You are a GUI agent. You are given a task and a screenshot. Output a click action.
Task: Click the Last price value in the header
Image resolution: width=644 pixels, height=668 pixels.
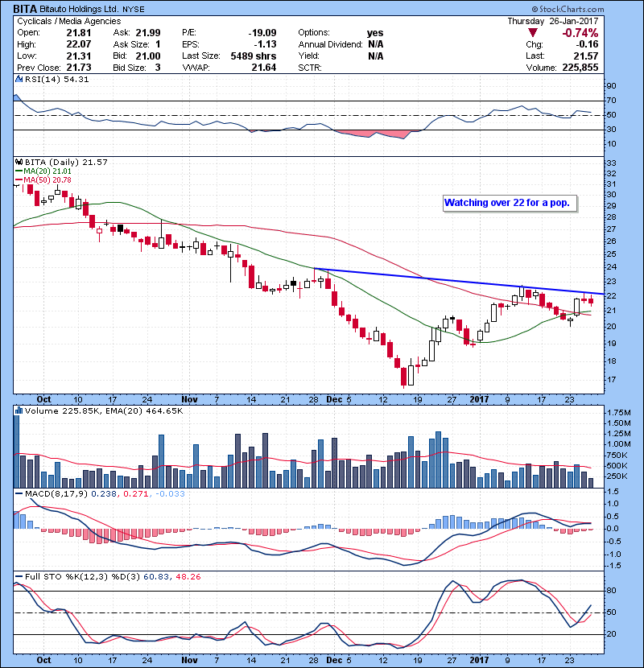(585, 56)
